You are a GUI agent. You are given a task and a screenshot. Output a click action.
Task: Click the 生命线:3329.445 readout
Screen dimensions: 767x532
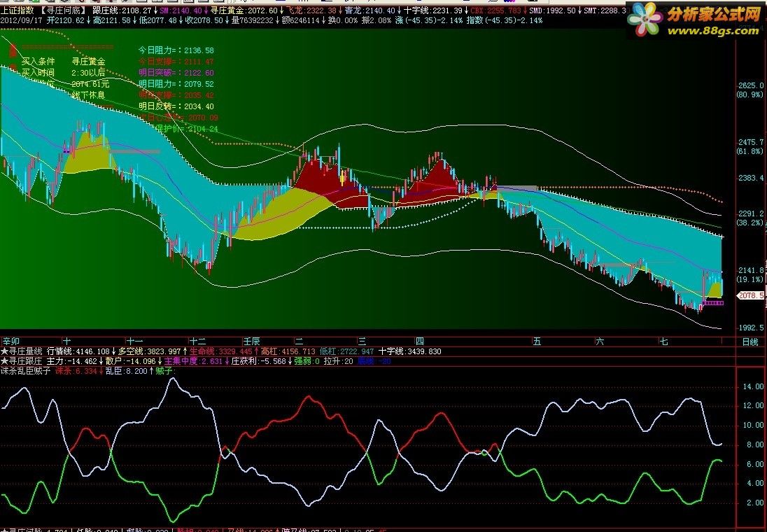pos(221,351)
